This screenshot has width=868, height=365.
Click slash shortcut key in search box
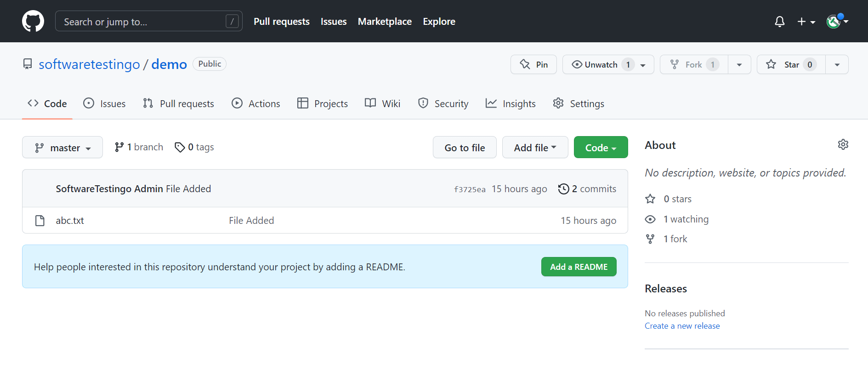pos(232,21)
